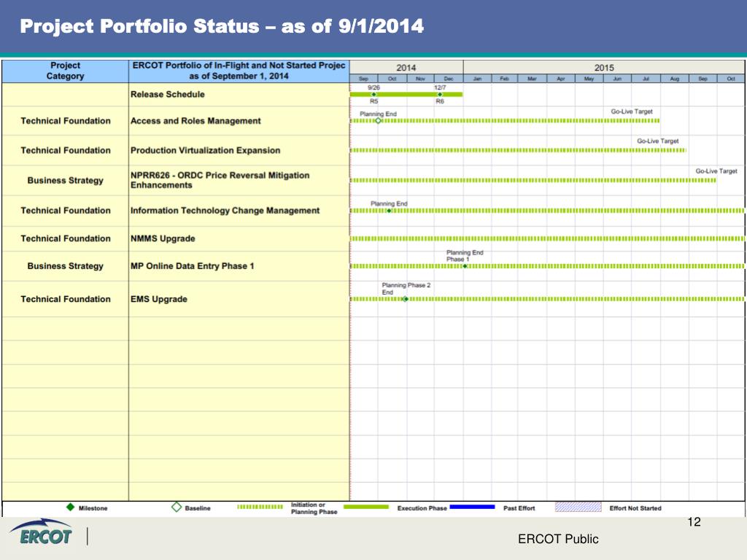Click the hollow Baseline diamond in the legend
Screen dimensions: 747x560
click(x=177, y=507)
